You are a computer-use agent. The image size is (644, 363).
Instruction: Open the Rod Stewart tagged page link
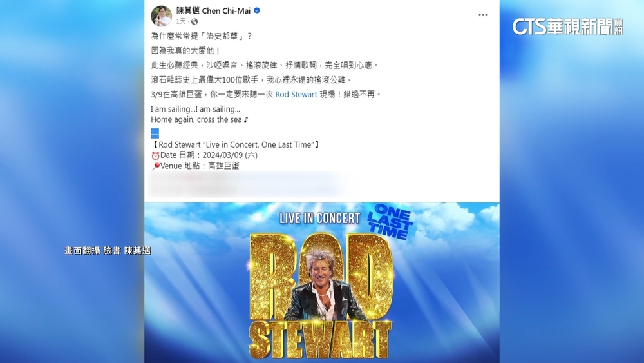(x=296, y=95)
